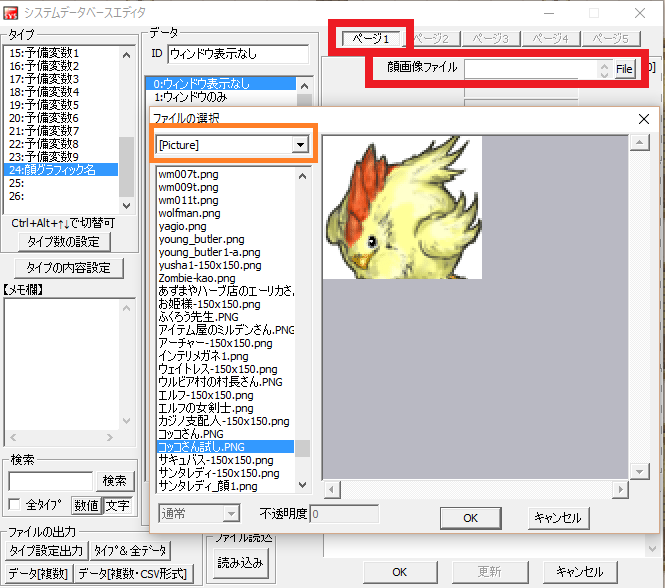Click the type list scroll-down arrow
The height and width of the screenshot is (588, 665).
(x=126, y=206)
